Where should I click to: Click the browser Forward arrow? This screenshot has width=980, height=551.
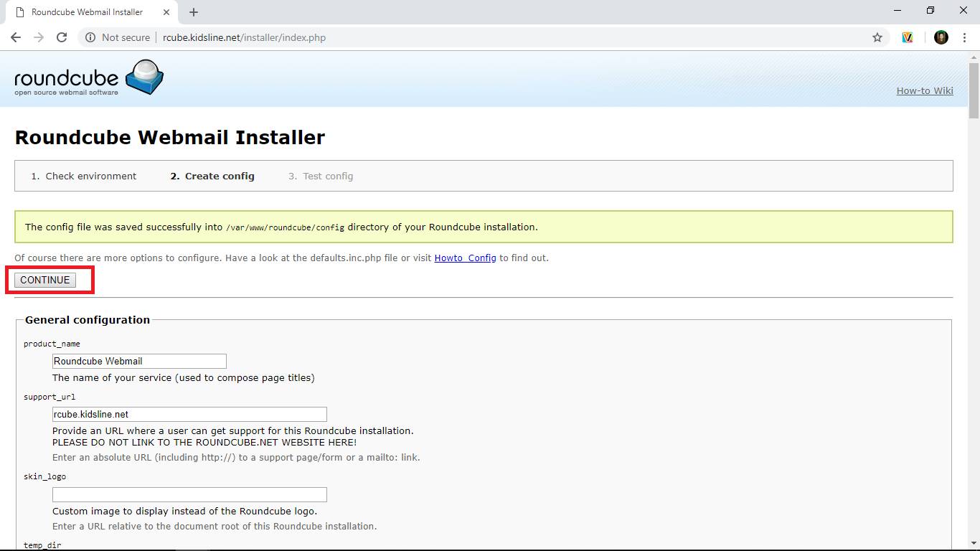[39, 37]
